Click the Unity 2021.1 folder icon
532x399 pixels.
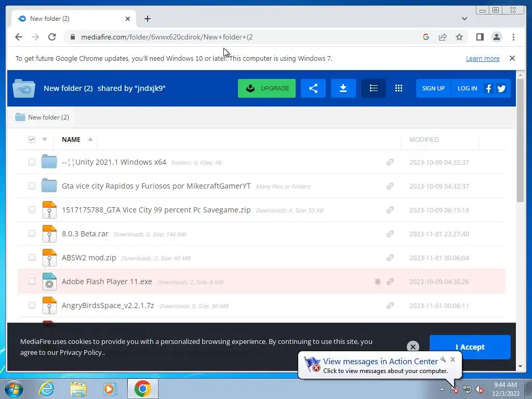49,162
